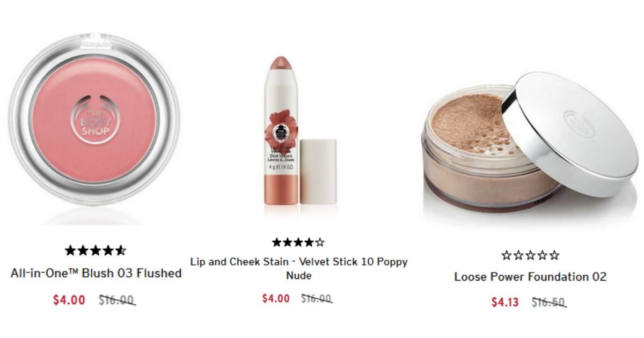Open the All-in-One Blush 03 Flushed product link

pyautogui.click(x=96, y=273)
